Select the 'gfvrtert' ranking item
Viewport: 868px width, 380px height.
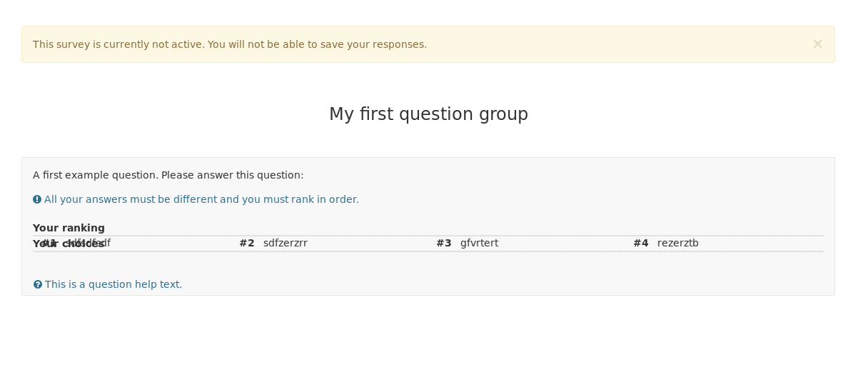click(x=479, y=244)
